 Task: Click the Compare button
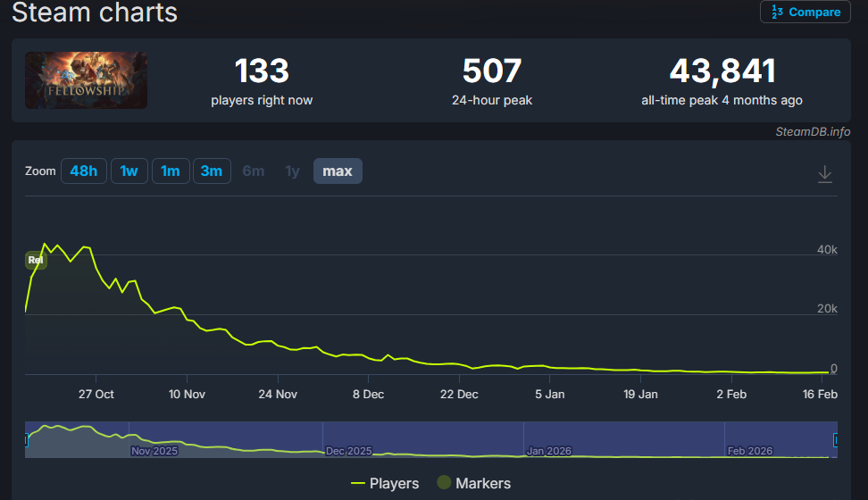[x=805, y=12]
